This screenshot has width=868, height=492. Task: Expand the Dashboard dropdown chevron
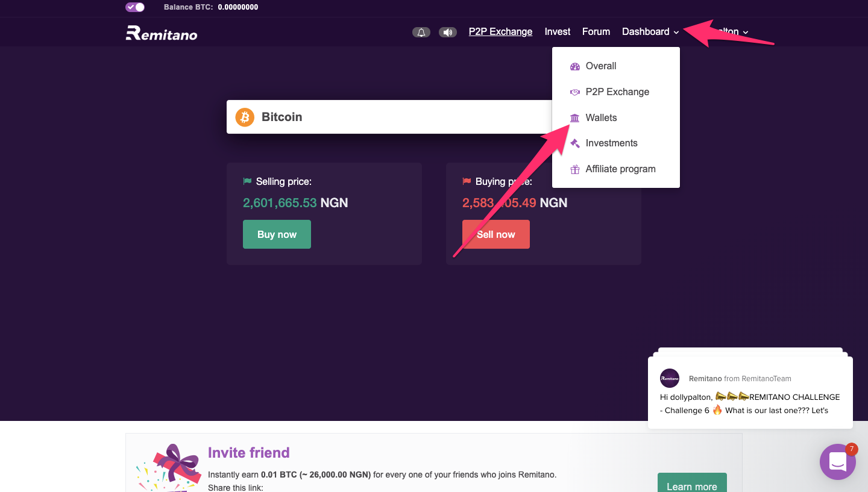click(676, 33)
